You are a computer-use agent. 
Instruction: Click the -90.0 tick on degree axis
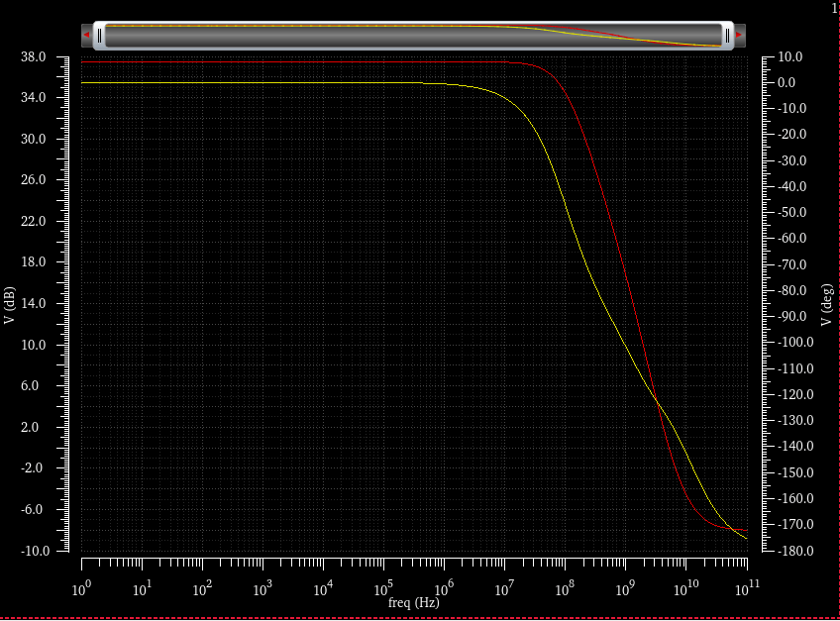pos(794,317)
